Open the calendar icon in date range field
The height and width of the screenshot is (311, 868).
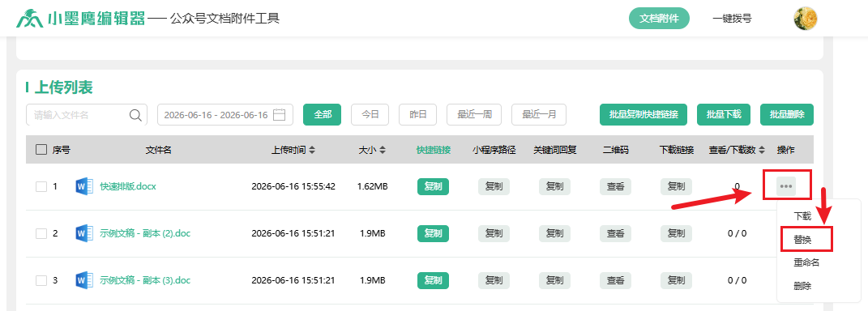click(x=280, y=115)
